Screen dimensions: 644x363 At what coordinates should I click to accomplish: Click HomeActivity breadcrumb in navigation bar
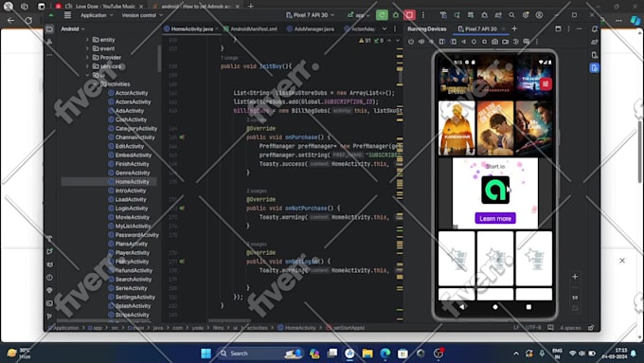(x=297, y=328)
